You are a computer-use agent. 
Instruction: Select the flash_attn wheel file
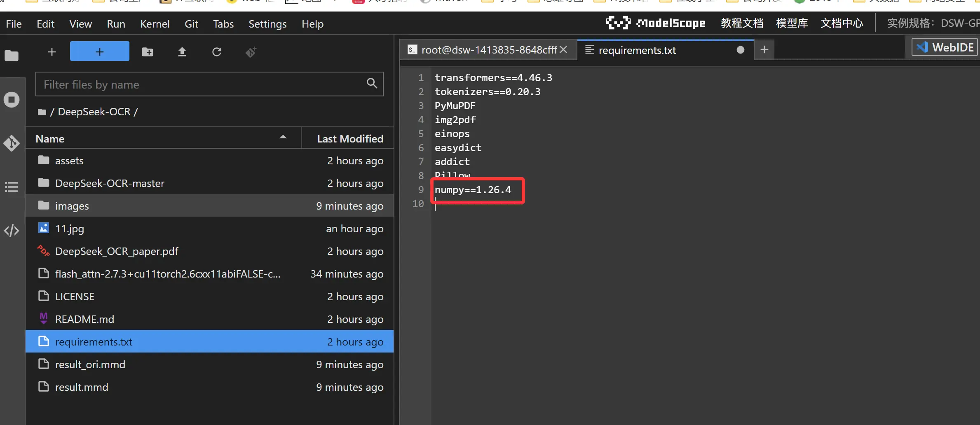(x=210, y=274)
